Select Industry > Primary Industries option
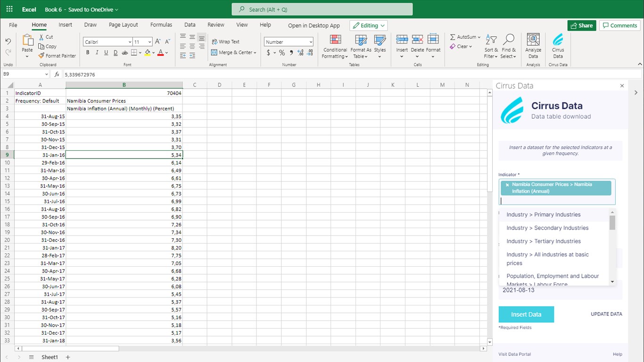 coord(554,214)
